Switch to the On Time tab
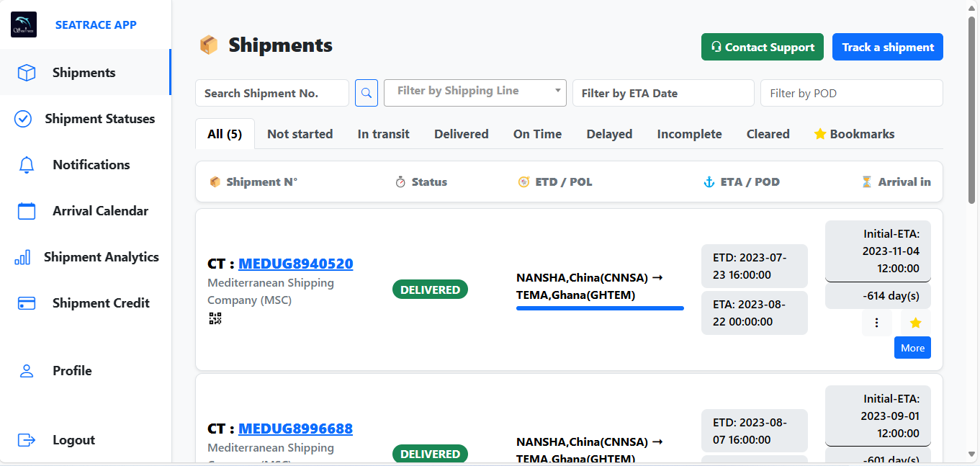The height and width of the screenshot is (466, 980). 537,134
